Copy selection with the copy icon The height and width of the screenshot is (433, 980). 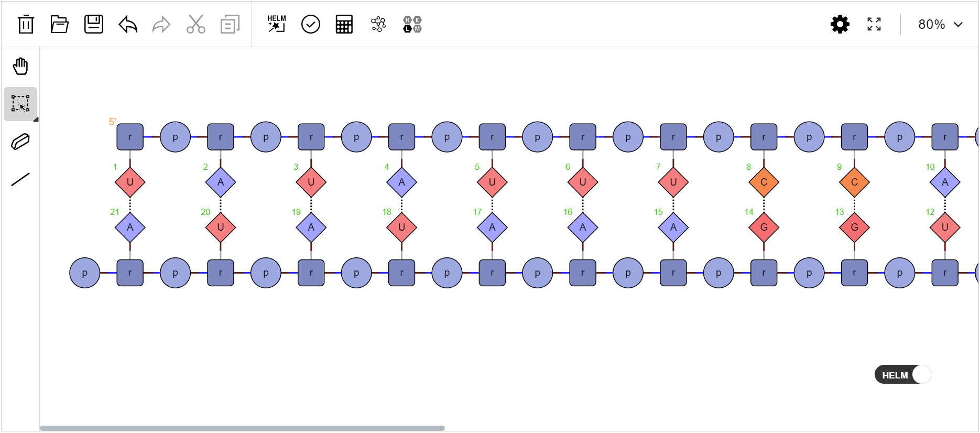point(230,24)
